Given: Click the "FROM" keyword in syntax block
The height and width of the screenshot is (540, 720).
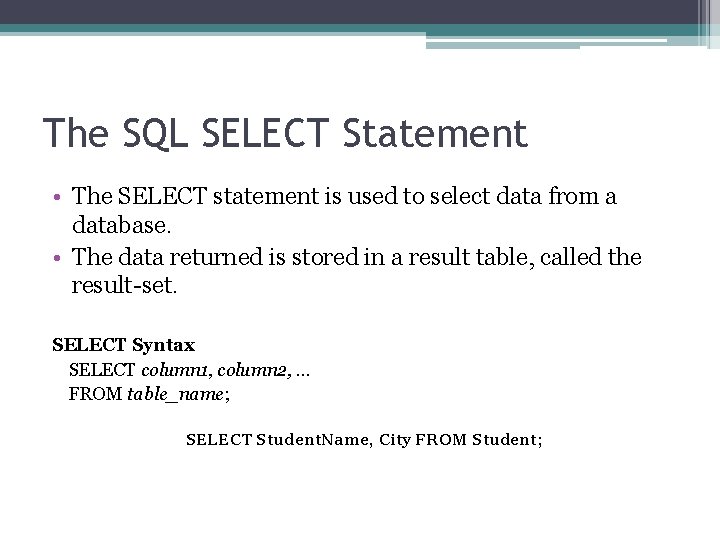Looking at the screenshot, I should [95, 394].
